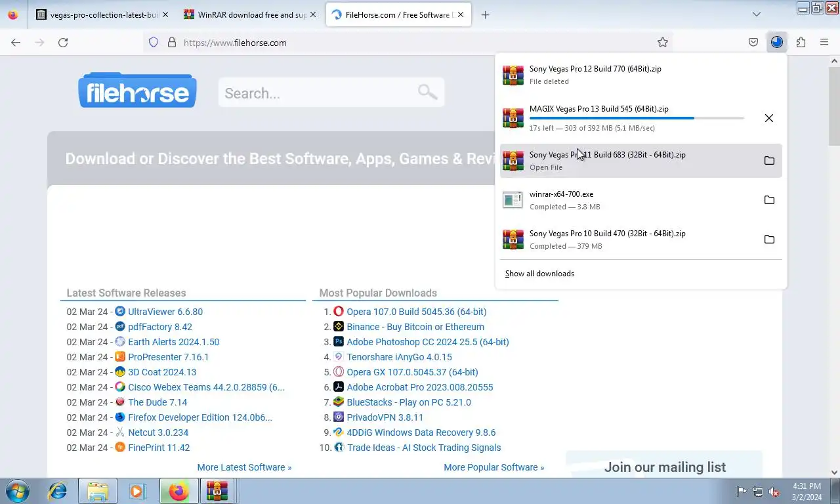The image size is (840, 504).
Task: Click the volume muted tray icon
Action: [x=774, y=492]
